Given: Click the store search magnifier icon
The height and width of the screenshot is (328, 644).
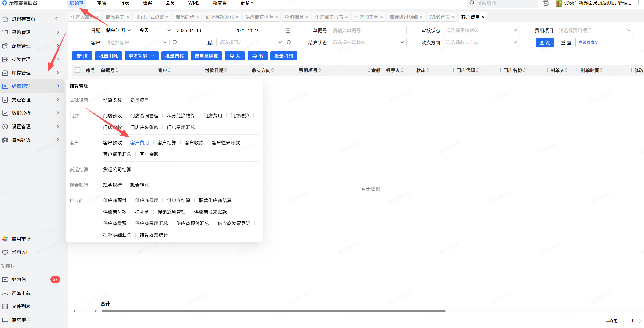Looking at the screenshot, I should tap(289, 42).
